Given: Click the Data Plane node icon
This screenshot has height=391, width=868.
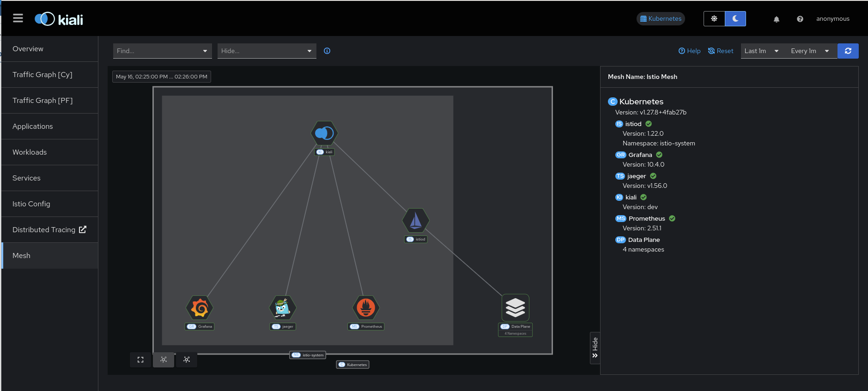Looking at the screenshot, I should click(515, 307).
